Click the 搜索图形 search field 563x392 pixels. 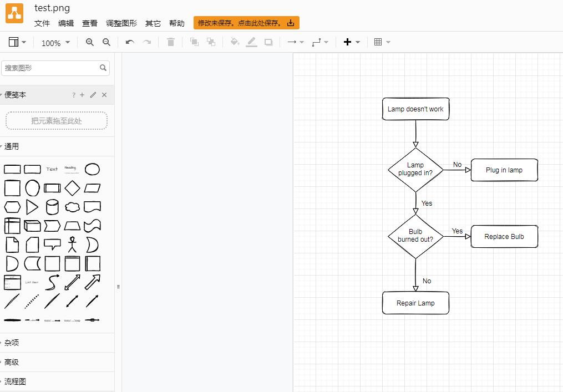pos(50,68)
